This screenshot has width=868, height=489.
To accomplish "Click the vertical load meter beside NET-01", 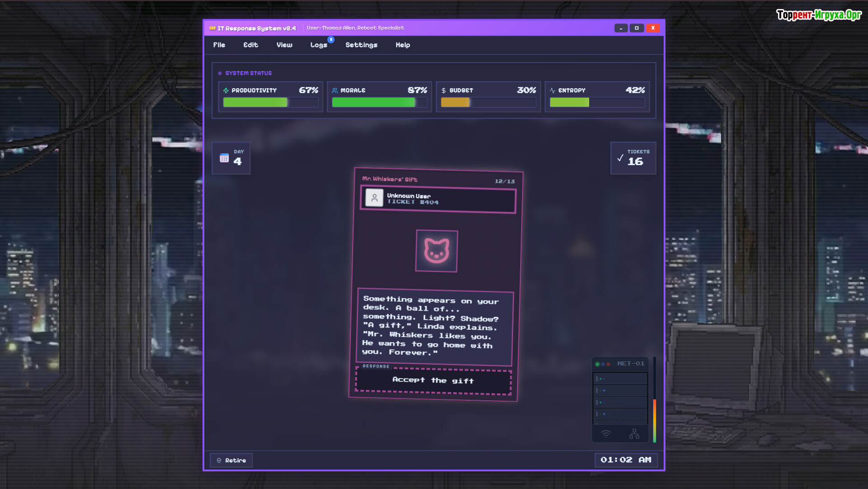I will coord(654,400).
